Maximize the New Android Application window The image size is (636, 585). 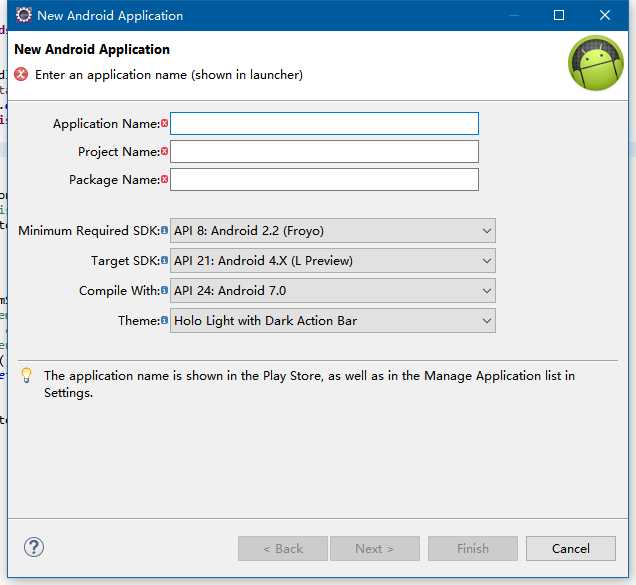[x=559, y=15]
